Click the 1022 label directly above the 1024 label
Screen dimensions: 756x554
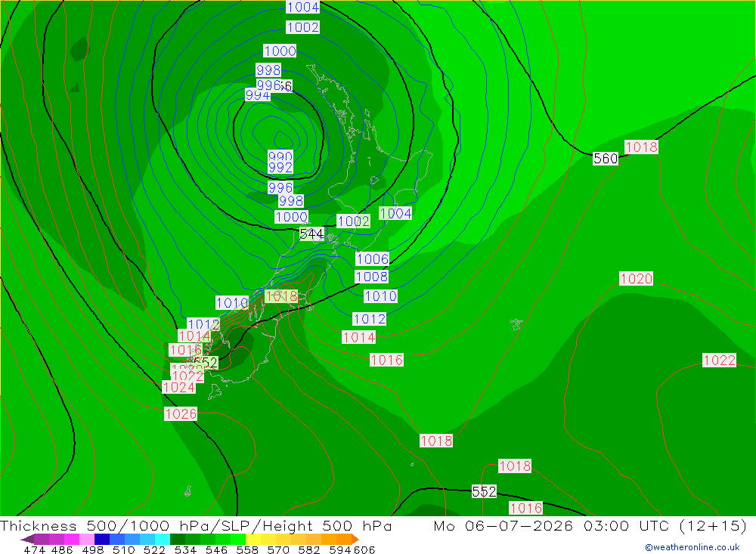tap(187, 376)
